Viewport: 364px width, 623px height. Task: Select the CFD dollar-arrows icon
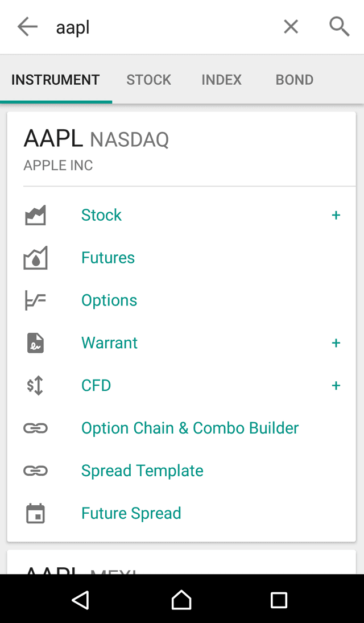click(x=35, y=385)
